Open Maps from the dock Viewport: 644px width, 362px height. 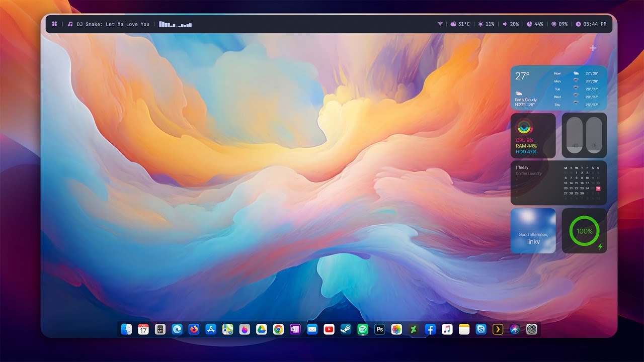[x=227, y=329]
